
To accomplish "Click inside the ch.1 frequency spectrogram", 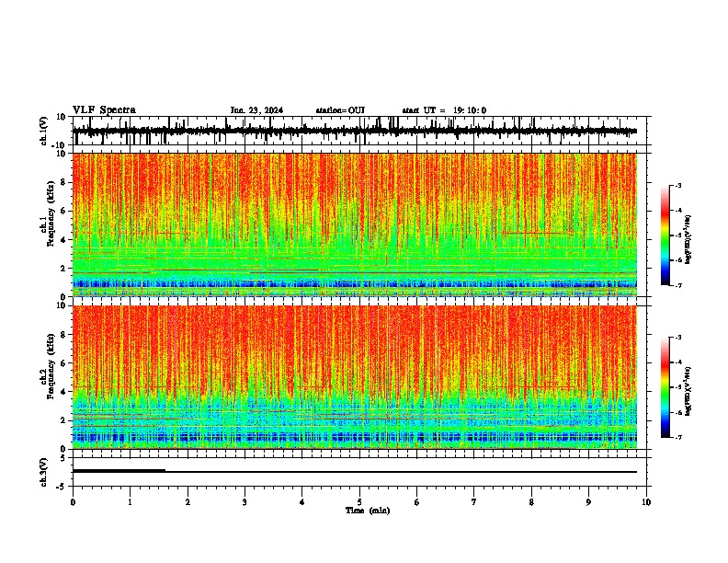I will pyautogui.click(x=355, y=224).
